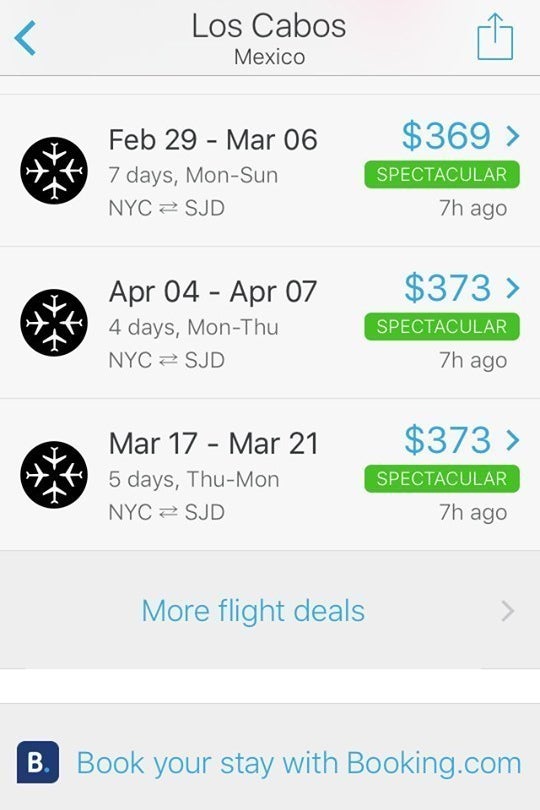540x810 pixels.
Task: Tap SPECTACULAR badge on Apr 04 deal
Action: (x=442, y=326)
